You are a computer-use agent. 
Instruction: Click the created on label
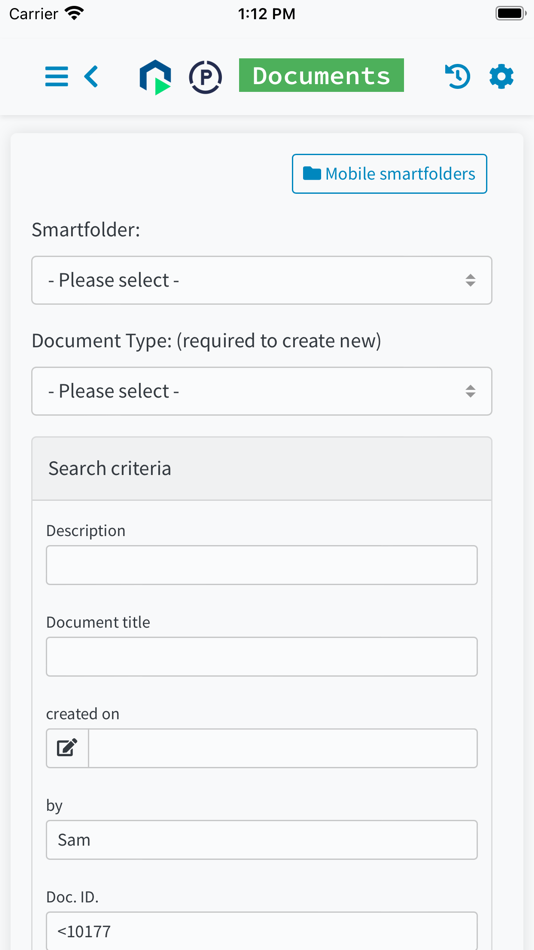pos(82,714)
